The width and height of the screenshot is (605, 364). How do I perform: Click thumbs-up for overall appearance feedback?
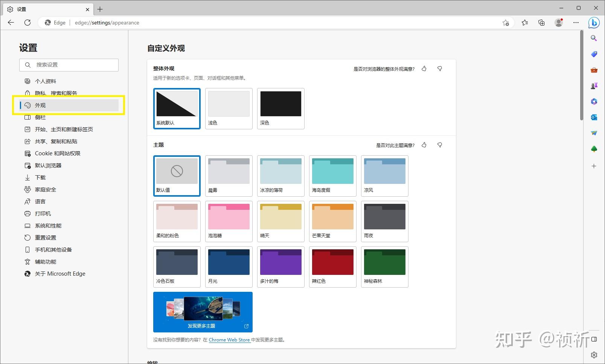pyautogui.click(x=424, y=68)
